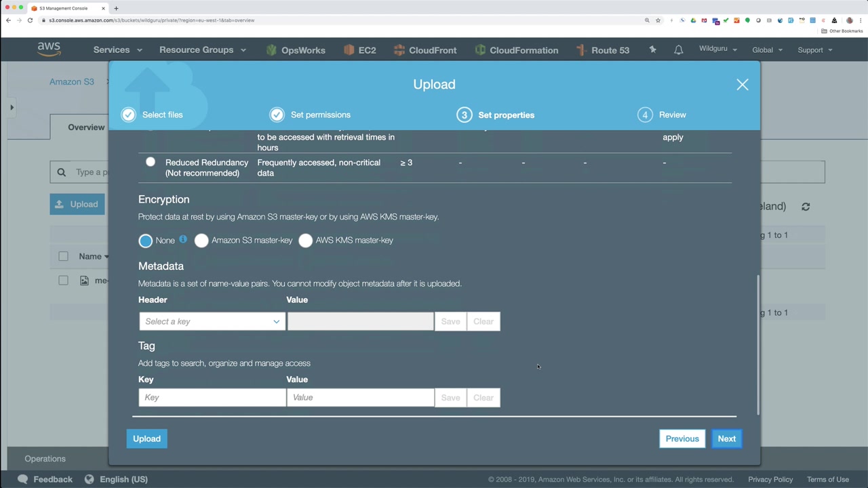Click Clear next to the Tag value

pyautogui.click(x=484, y=398)
